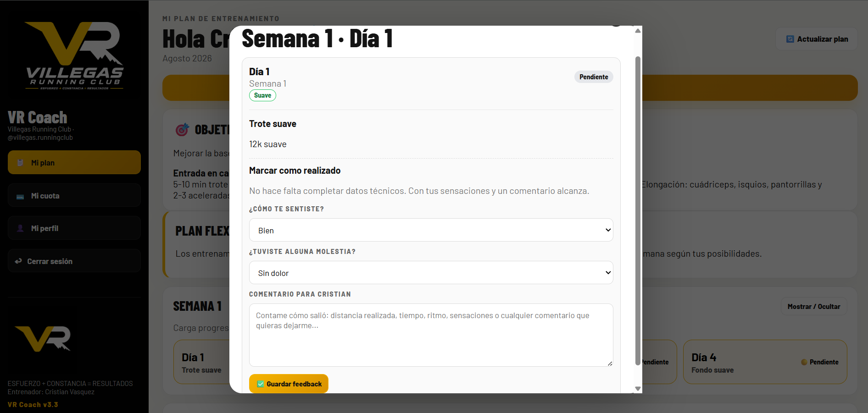
Task: Toggle Mostrar / Ocultar for Semana 1
Action: (814, 307)
